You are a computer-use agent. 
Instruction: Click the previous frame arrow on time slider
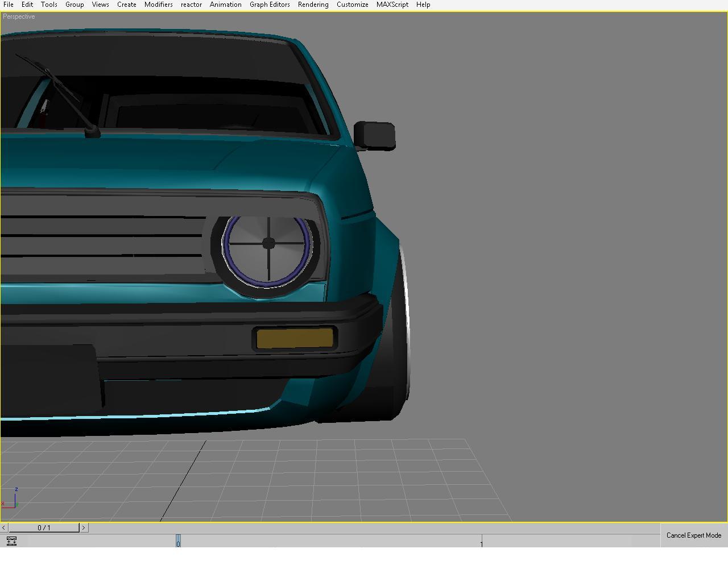[4, 527]
